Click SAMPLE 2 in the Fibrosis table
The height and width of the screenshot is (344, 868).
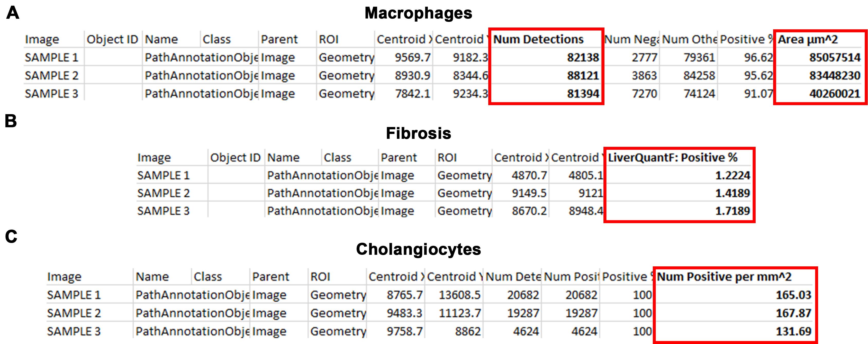tap(164, 193)
